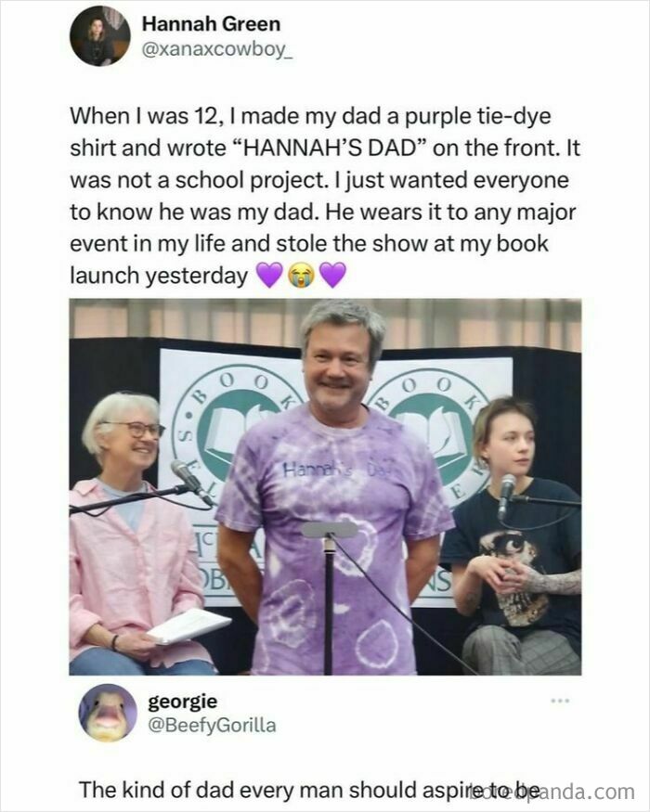Expand the tweet text to read more
This screenshot has width=650, height=812.
point(325,195)
